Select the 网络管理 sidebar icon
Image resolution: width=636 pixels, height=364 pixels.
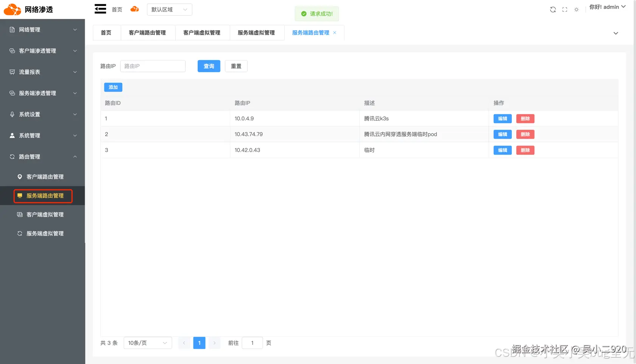click(12, 30)
